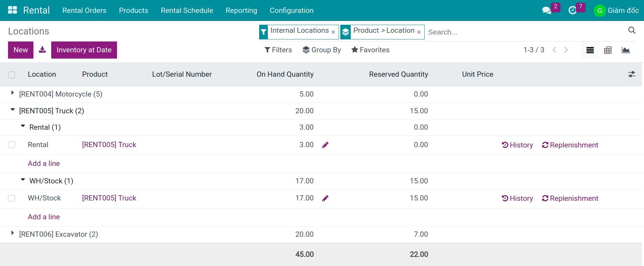The height and width of the screenshot is (266, 644).
Task: Open History for the WH/Stock row
Action: [518, 198]
